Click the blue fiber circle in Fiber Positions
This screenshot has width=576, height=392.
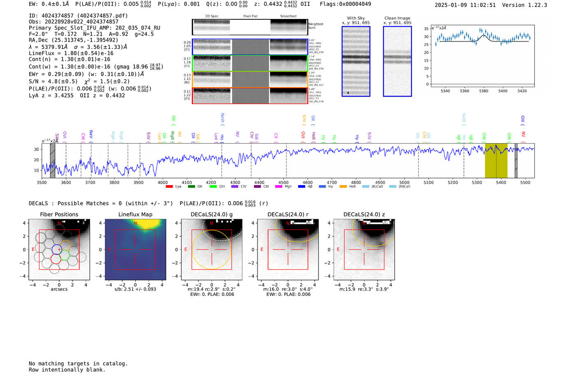(57, 249)
